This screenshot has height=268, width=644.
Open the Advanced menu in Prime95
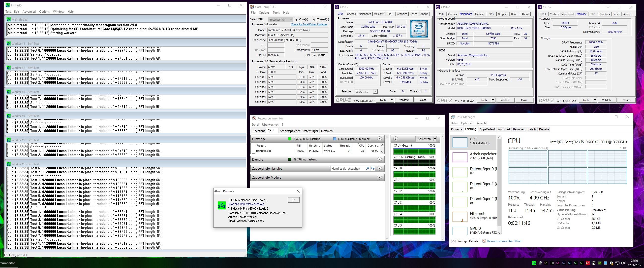tap(29, 11)
